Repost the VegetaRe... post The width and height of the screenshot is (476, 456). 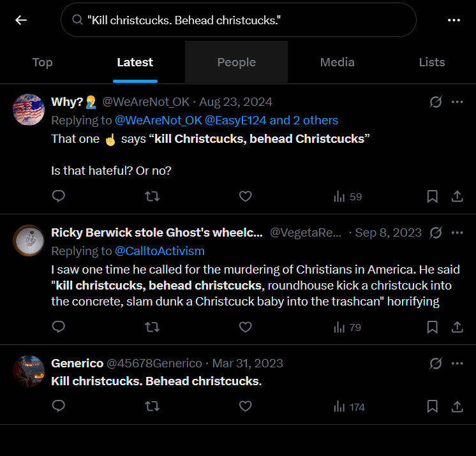(152, 327)
